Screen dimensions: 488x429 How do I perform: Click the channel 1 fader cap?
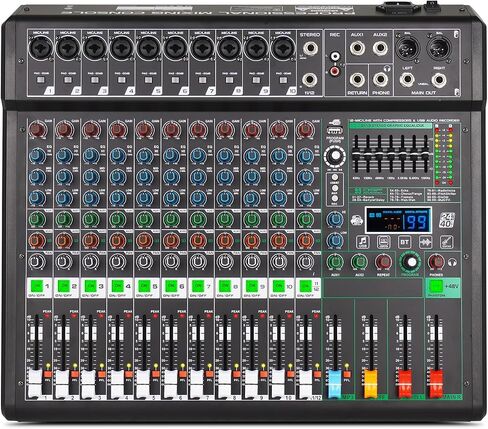click(x=35, y=383)
